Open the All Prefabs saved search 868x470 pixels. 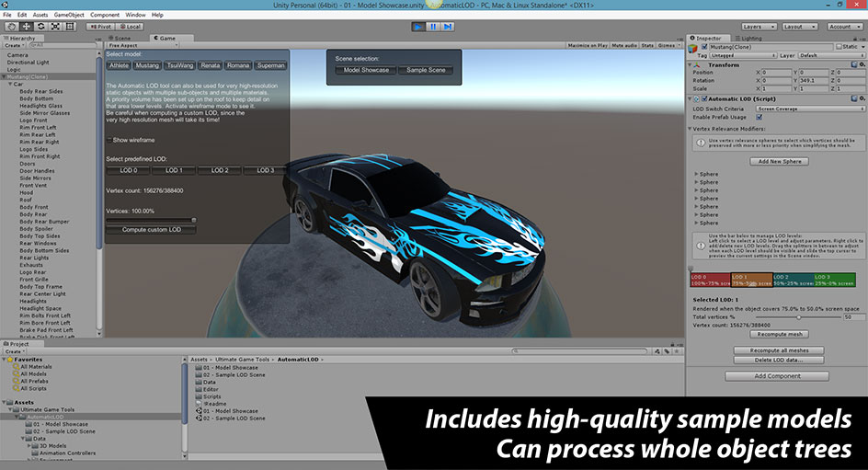click(30, 381)
